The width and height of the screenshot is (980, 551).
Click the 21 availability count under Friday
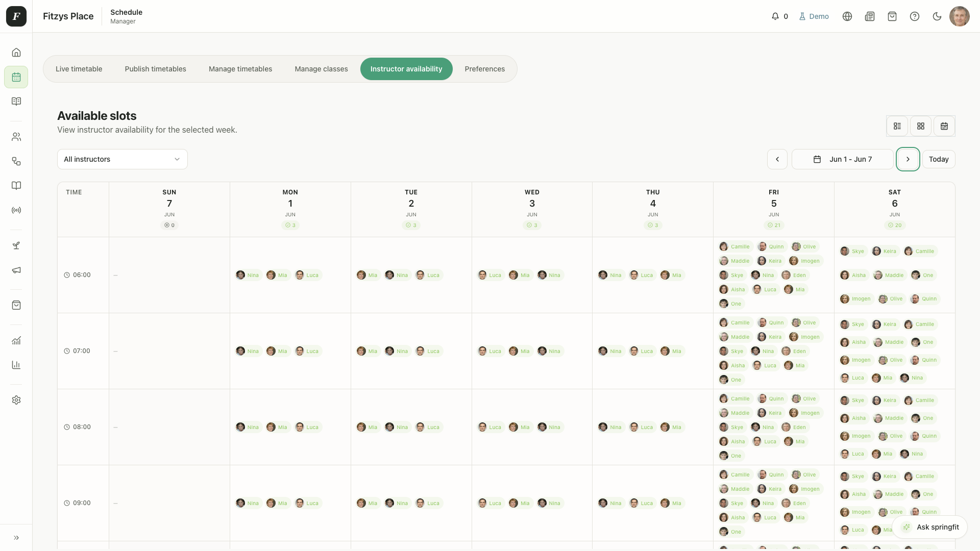774,225
